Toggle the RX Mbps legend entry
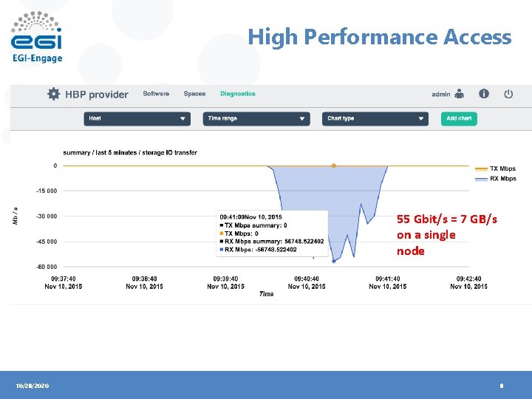The height and width of the screenshot is (399, 532). [495, 179]
